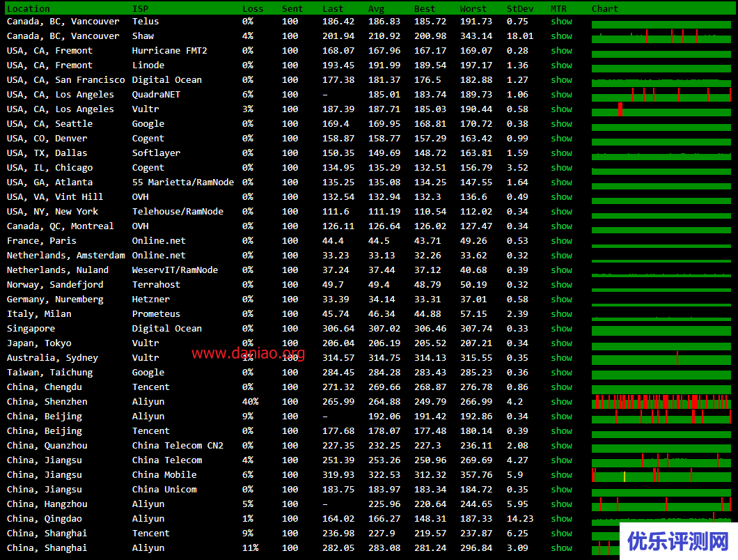Show MTR for San Francisco Digital Ocean
This screenshot has width=738, height=560.
pos(561,79)
